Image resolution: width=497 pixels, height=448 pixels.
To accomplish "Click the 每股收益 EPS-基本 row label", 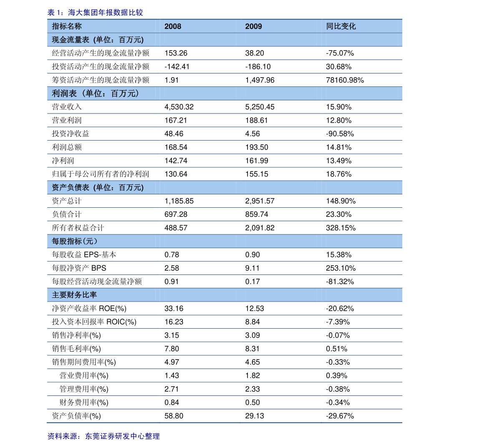I will click(84, 255).
